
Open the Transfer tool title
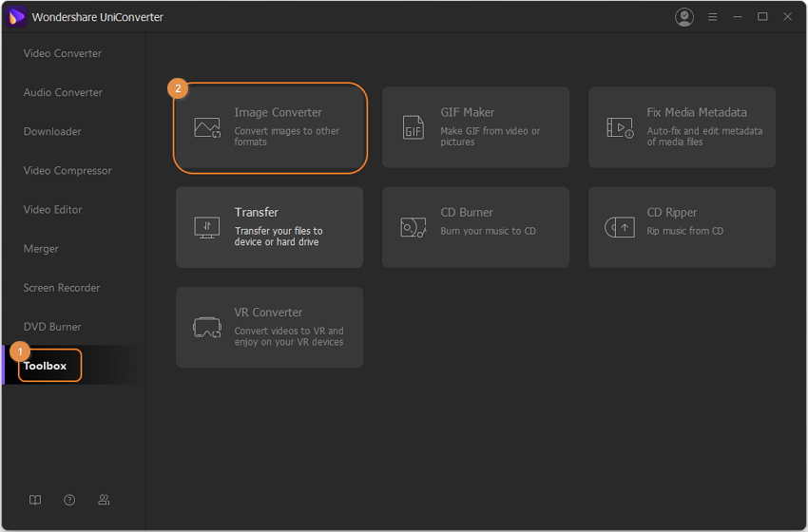[256, 212]
